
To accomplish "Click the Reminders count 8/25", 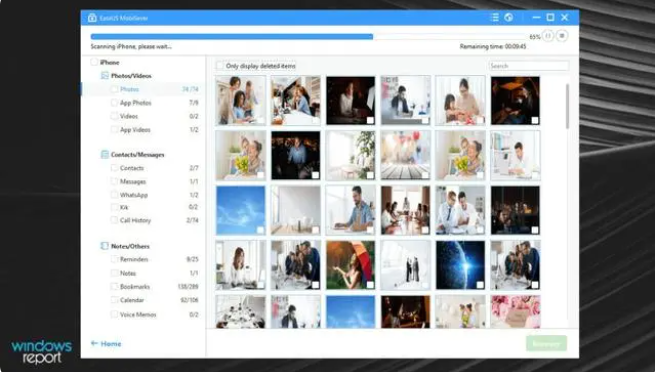I will tap(192, 259).
